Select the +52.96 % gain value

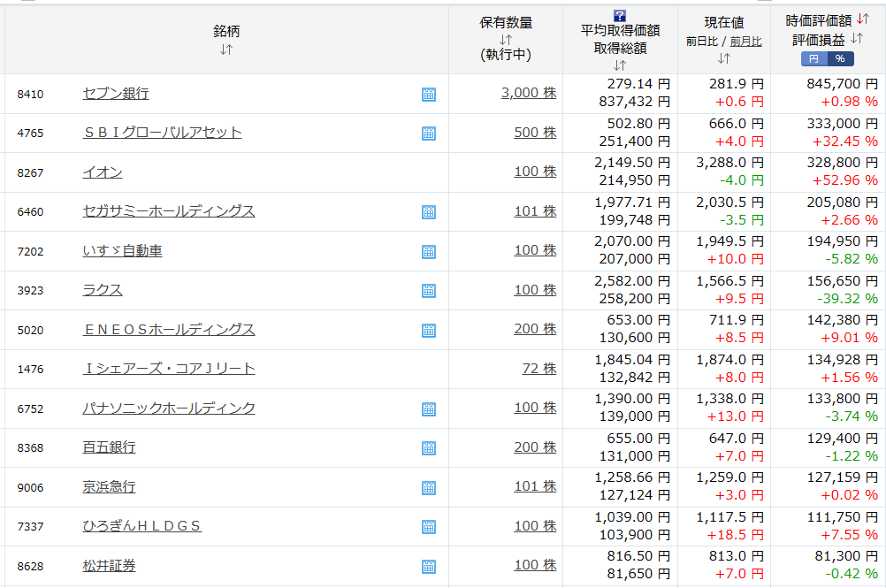coord(845,180)
